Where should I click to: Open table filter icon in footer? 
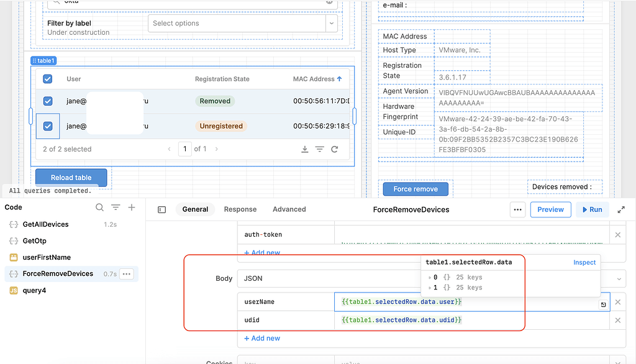319,149
